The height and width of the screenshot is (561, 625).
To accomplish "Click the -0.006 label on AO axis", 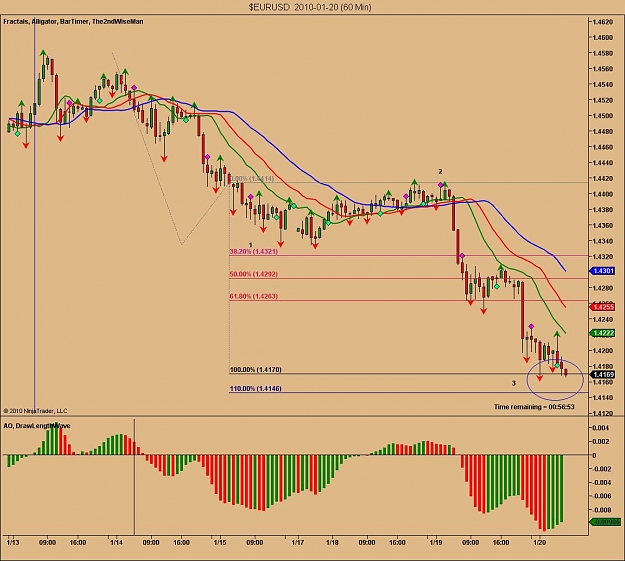I will coord(600,496).
